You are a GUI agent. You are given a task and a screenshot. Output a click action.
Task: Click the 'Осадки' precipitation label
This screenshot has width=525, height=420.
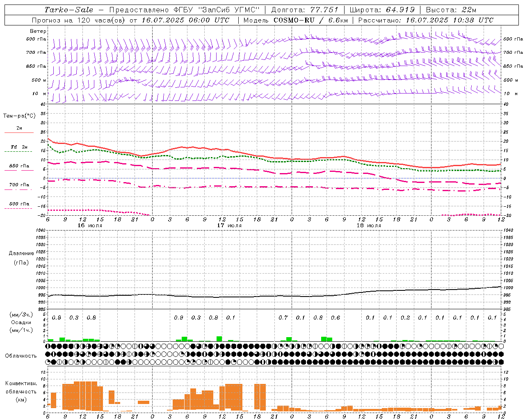[x=21, y=322]
